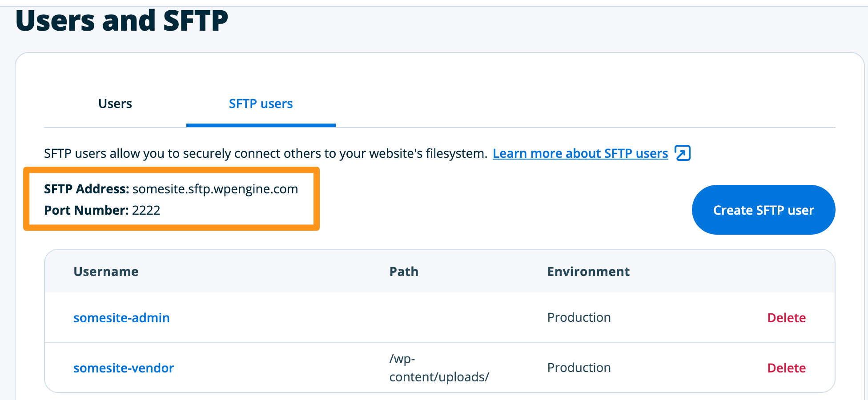
Task: Delete the somesite-admin SFTP user
Action: point(786,318)
